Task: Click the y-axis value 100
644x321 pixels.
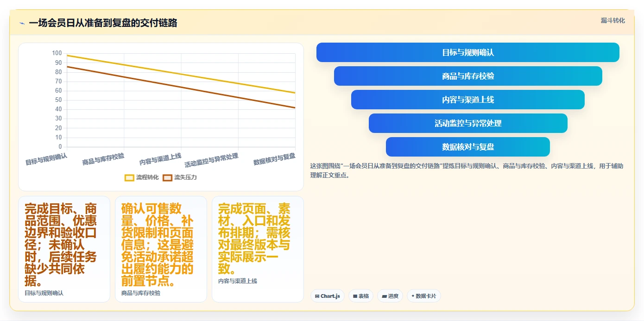Action: pos(57,53)
